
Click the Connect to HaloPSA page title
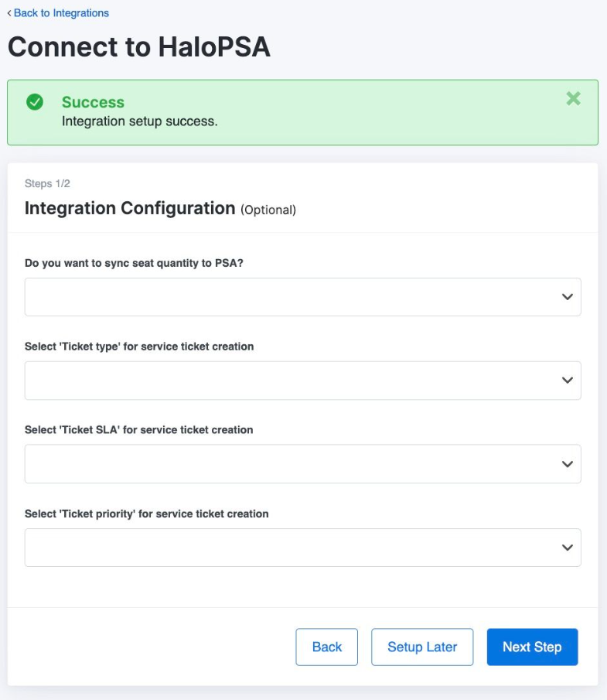(x=139, y=47)
